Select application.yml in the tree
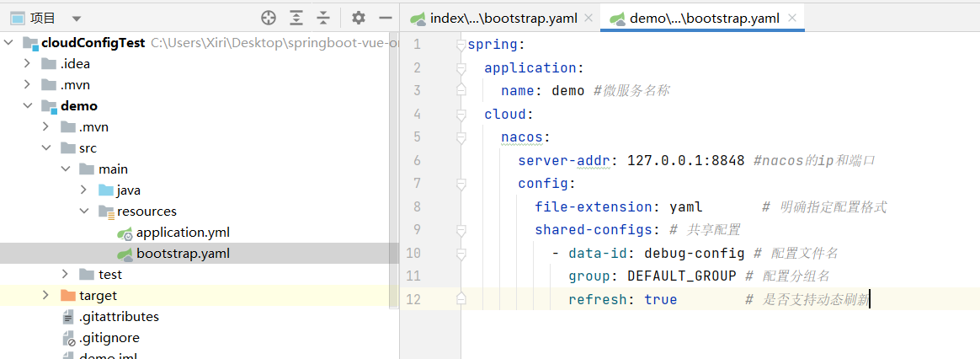The width and height of the screenshot is (980, 359). pos(184,233)
